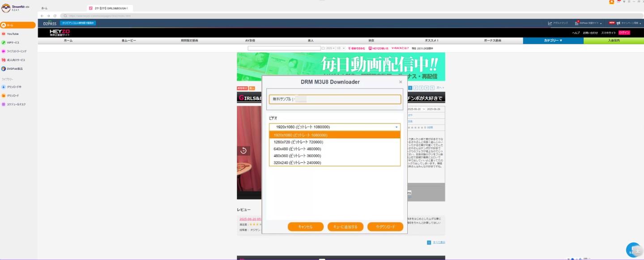Viewport: 644px width, 260px height.
Task: Open VIPサービス in the left sidebar
Action: 13,43
